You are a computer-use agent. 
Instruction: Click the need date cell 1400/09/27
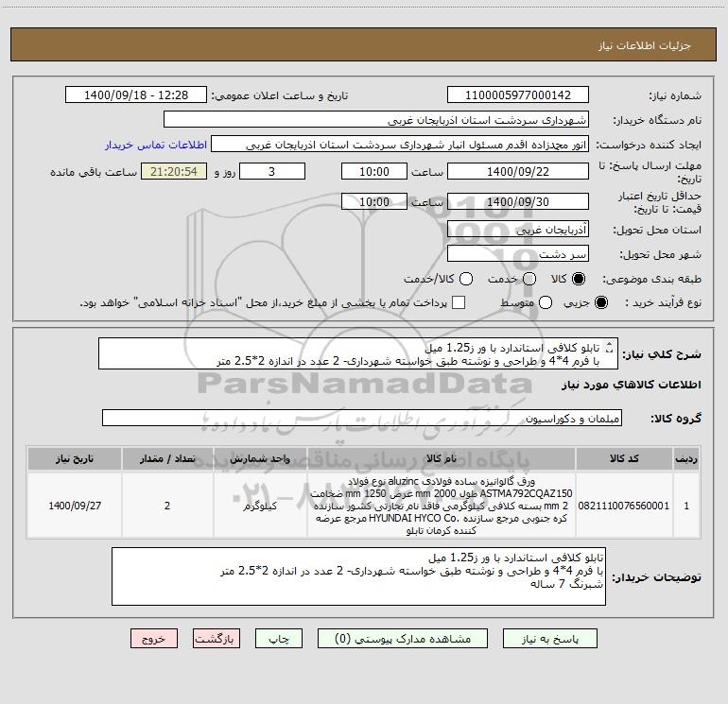coord(75,506)
